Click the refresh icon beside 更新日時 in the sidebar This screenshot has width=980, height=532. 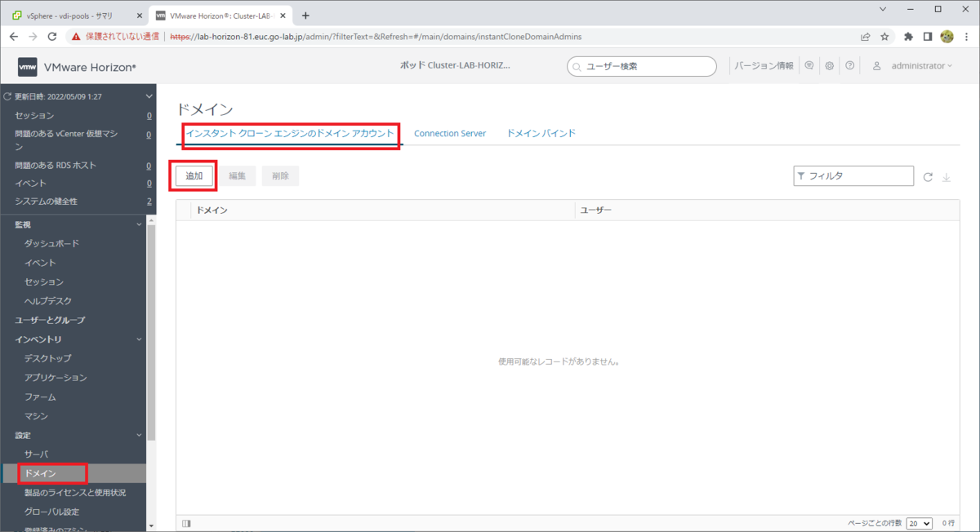coord(8,97)
